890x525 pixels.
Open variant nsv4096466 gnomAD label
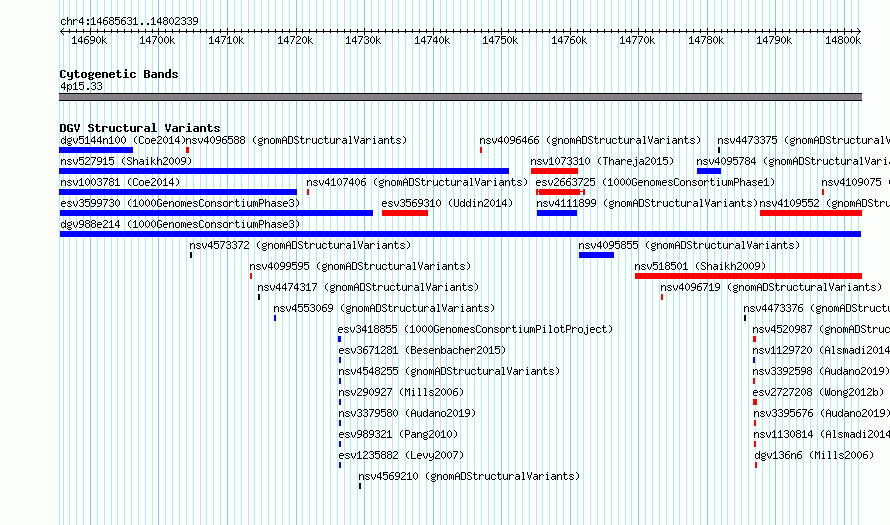point(590,140)
